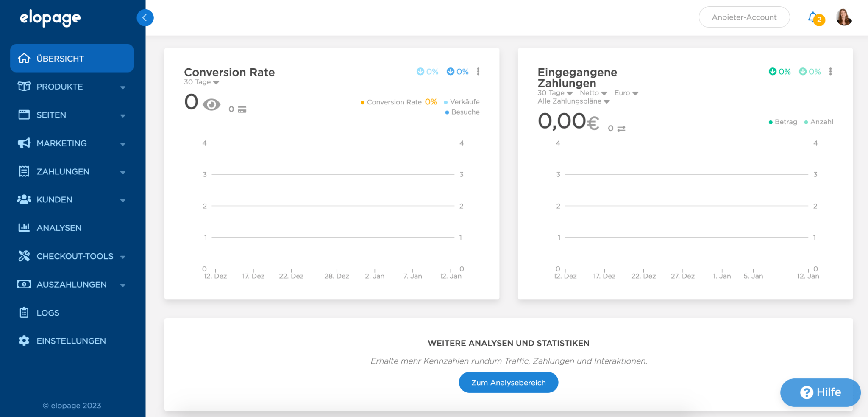Click the Logs clipboard icon
The height and width of the screenshot is (417, 868).
(x=24, y=313)
